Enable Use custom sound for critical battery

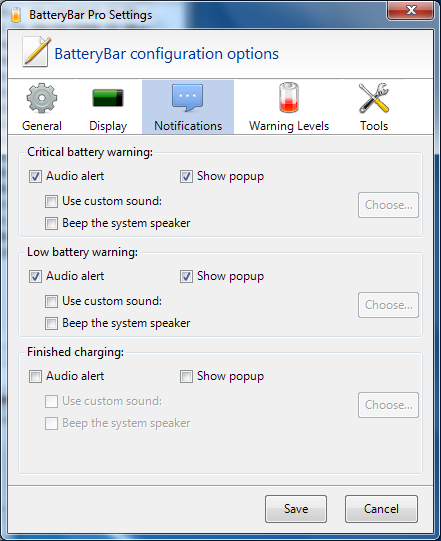[x=51, y=201]
